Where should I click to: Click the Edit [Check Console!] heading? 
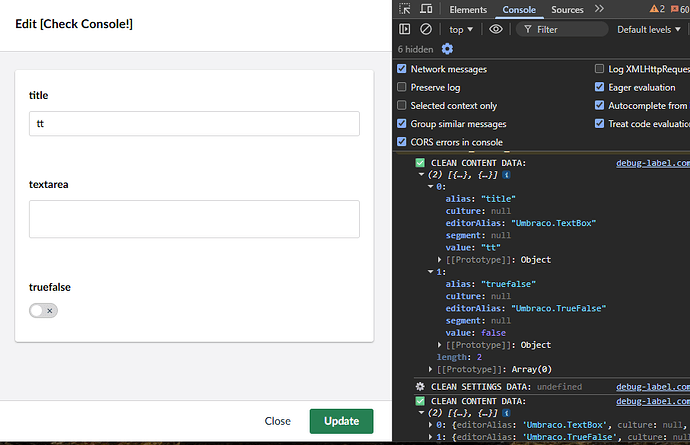(x=74, y=24)
